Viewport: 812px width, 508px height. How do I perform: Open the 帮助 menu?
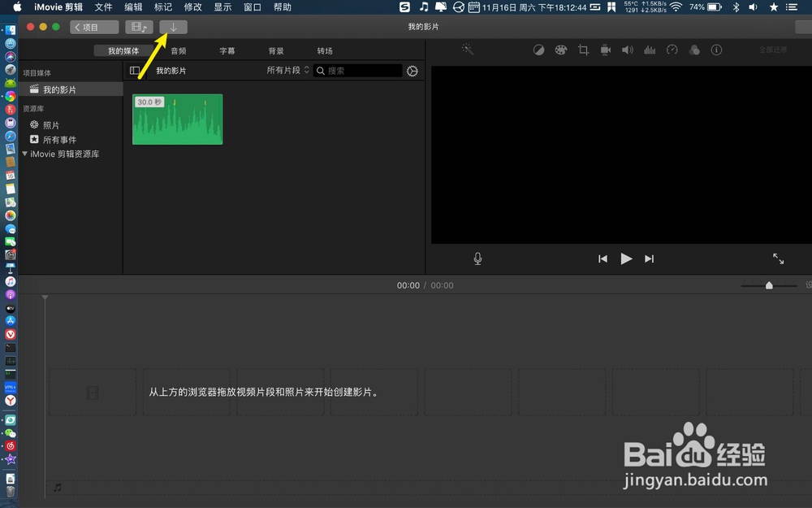pyautogui.click(x=283, y=7)
